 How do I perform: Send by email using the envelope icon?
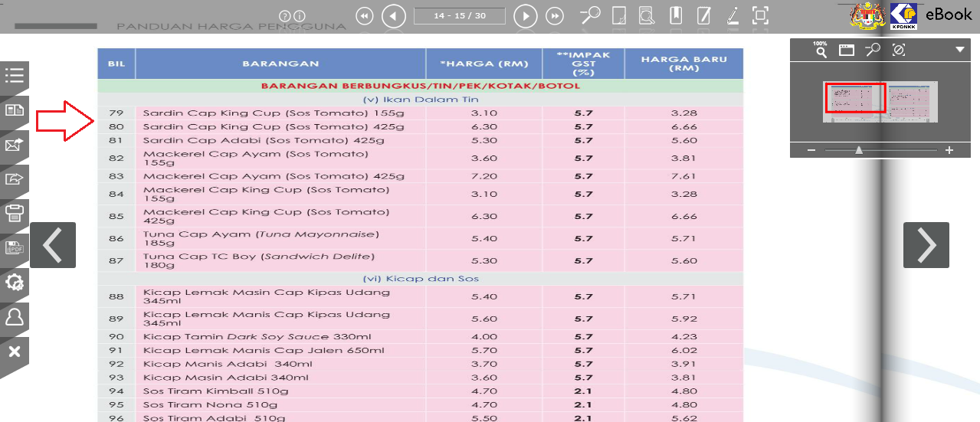(x=15, y=144)
